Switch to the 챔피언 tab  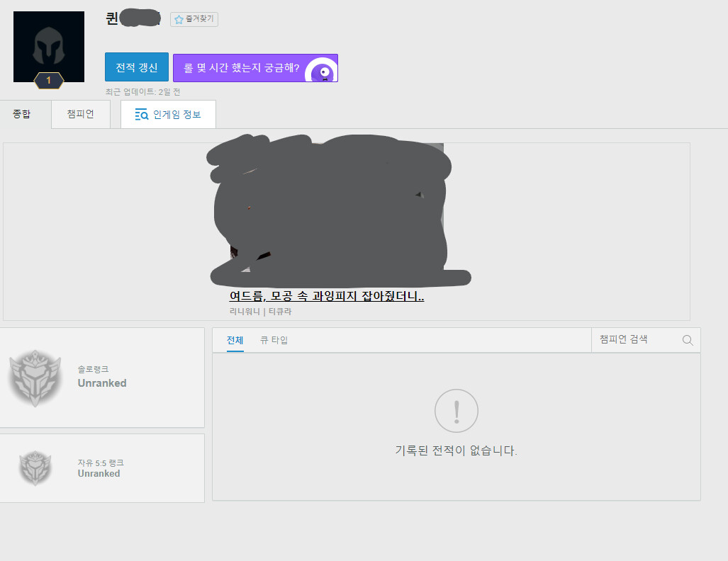[x=80, y=113]
